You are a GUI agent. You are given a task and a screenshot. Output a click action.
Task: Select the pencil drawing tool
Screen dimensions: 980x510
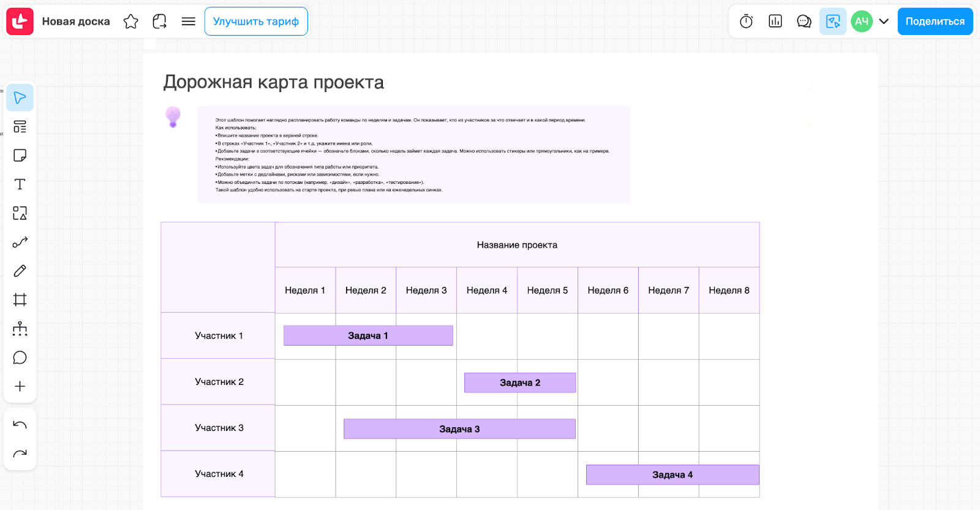pyautogui.click(x=20, y=271)
